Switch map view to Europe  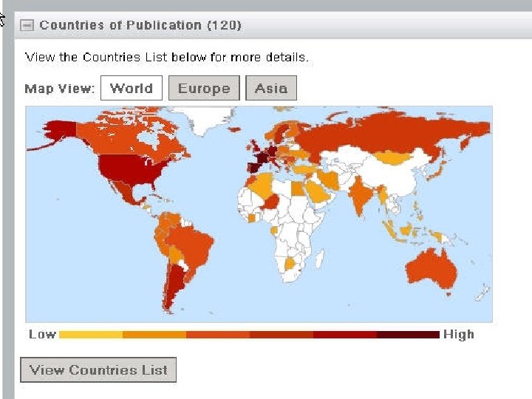[x=204, y=88]
